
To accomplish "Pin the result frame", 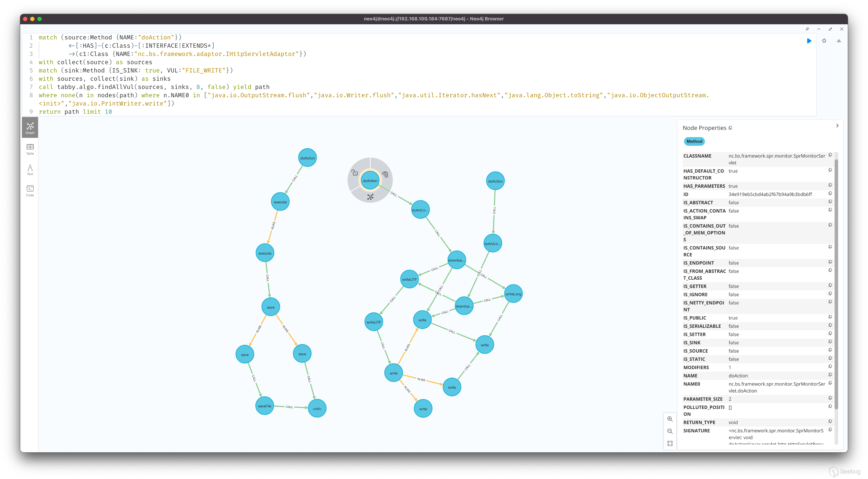I will click(807, 29).
